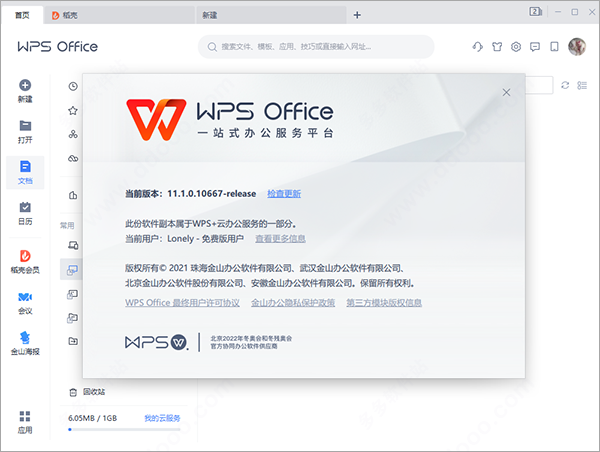Click the star favorites icon
Viewport: 600px width, 452px height.
click(73, 111)
